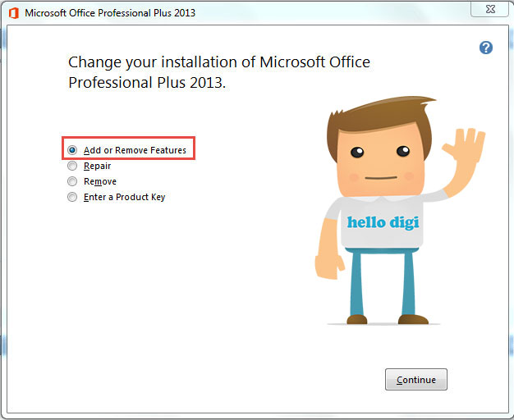514x420 pixels.
Task: Click the window title 'Microsoft Office Professional Plus 2013'
Action: (x=110, y=13)
